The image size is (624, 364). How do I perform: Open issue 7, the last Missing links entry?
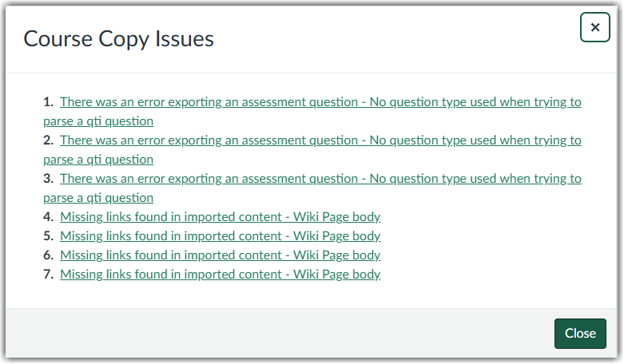(220, 275)
